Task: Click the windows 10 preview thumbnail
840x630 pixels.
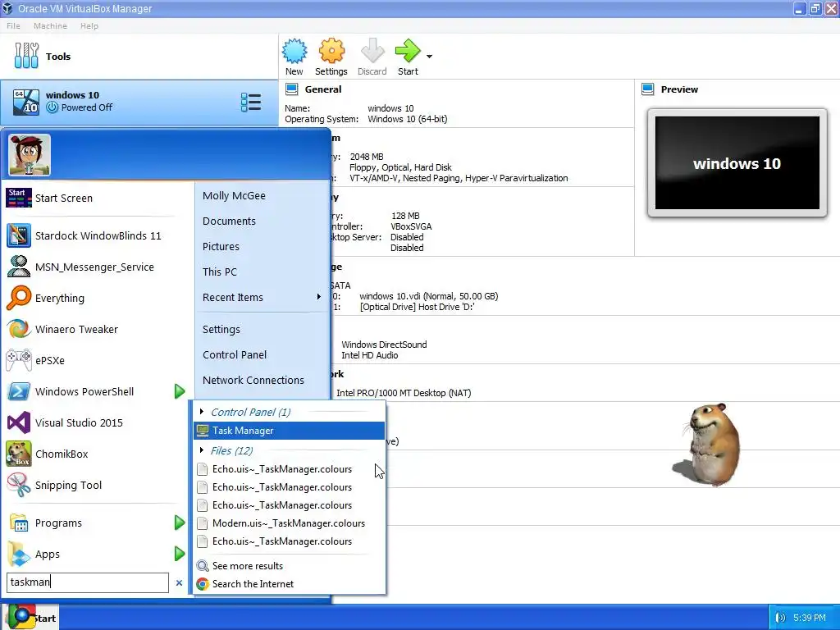Action: pyautogui.click(x=737, y=163)
